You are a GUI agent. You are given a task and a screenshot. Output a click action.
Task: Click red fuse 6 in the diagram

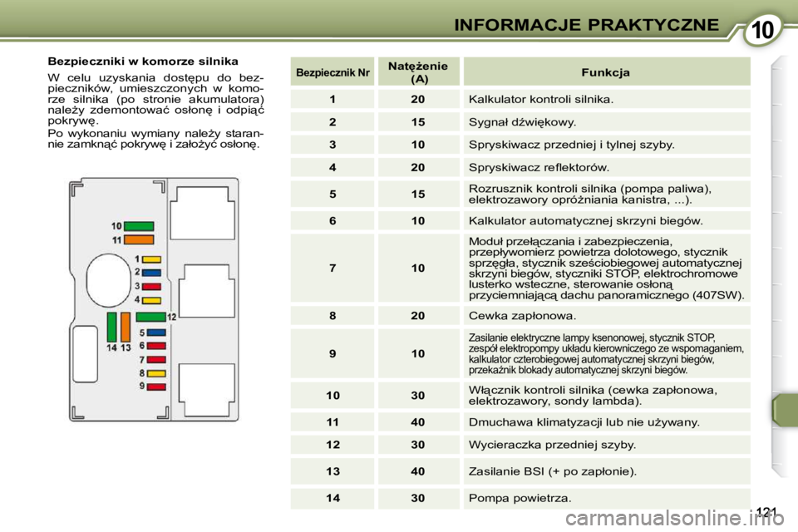click(x=156, y=346)
